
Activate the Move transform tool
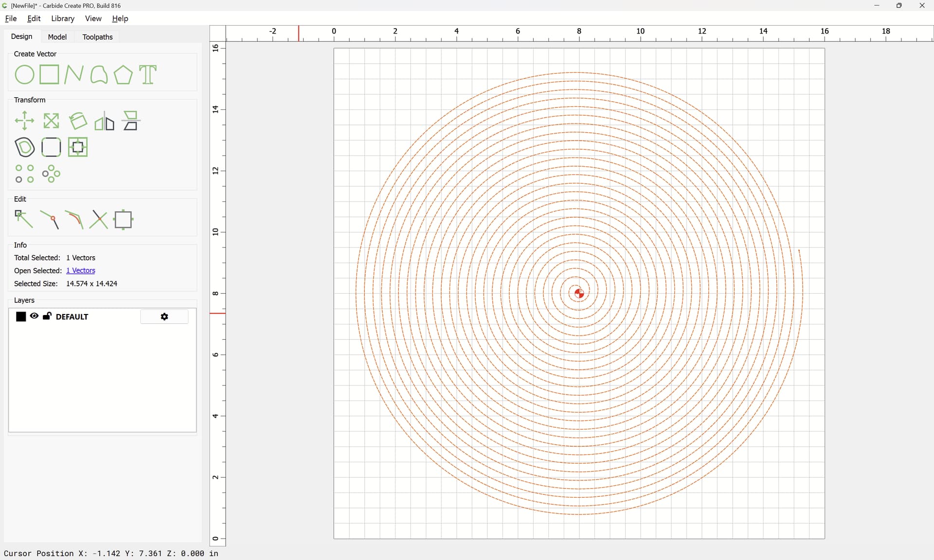click(24, 121)
